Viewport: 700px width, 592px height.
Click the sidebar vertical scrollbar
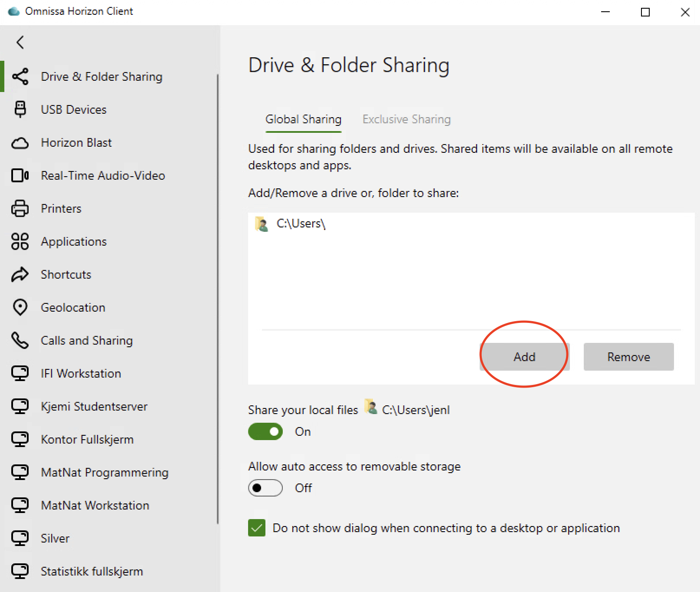tap(218, 299)
